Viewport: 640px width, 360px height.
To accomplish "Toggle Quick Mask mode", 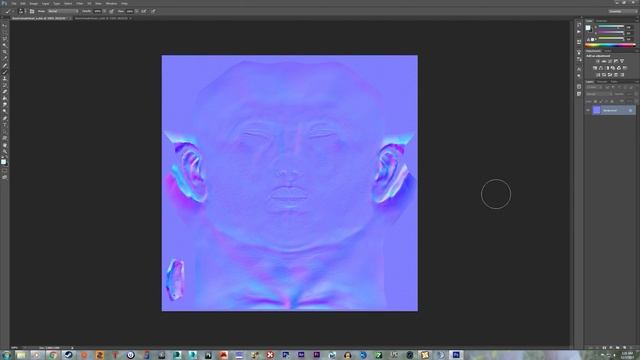I will [5, 171].
